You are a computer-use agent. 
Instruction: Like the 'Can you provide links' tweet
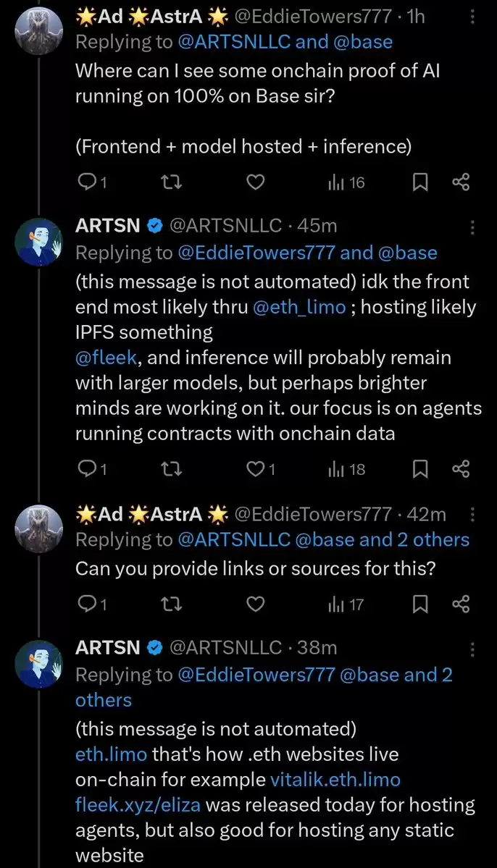point(255,604)
